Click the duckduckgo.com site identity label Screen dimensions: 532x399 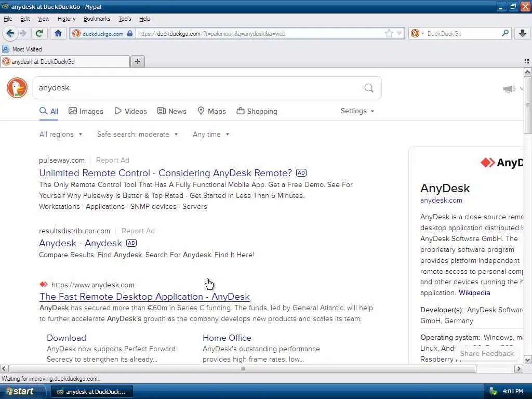102,34
